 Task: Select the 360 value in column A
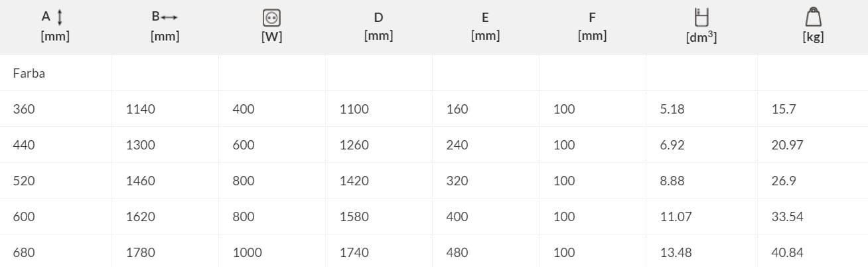pyautogui.click(x=24, y=109)
